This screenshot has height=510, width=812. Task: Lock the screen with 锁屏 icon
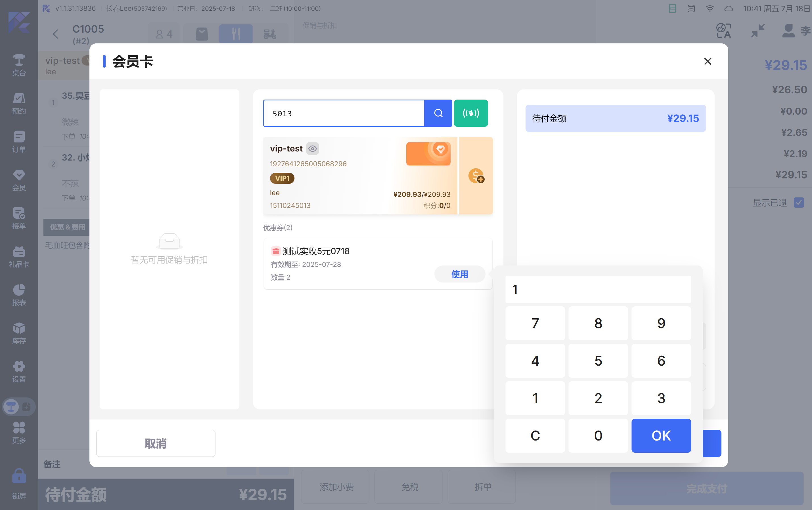[x=19, y=484]
